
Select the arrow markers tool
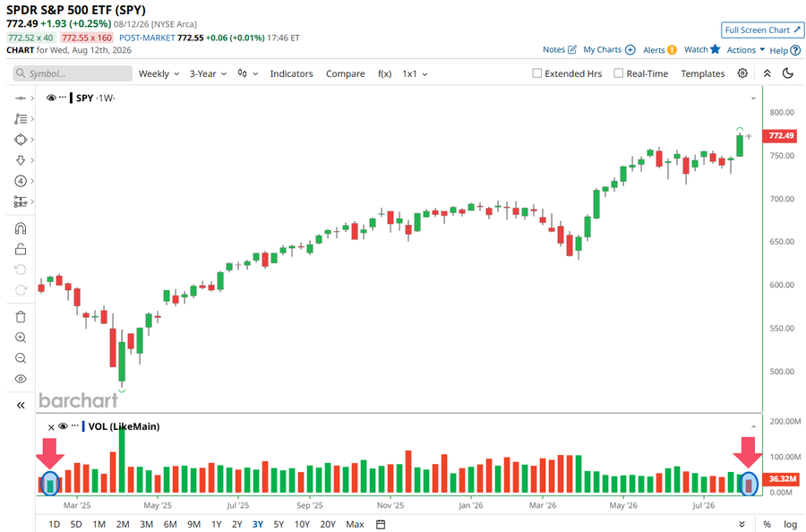coord(21,160)
